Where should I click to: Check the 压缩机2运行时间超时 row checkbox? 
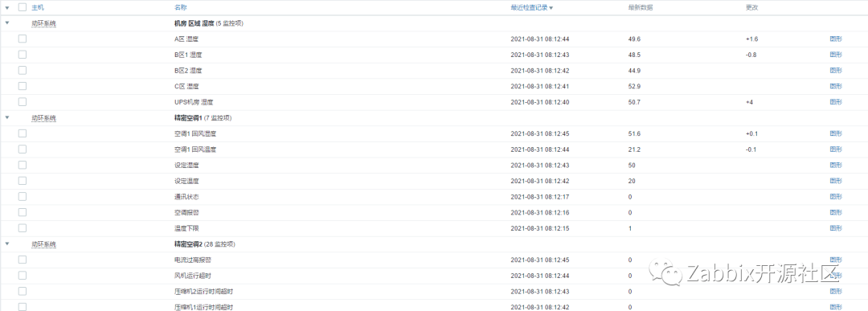point(23,291)
